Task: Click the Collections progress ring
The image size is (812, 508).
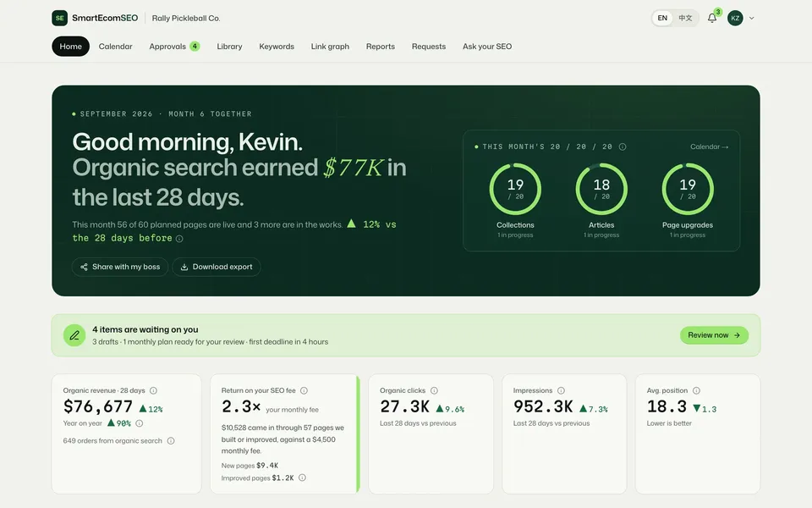Action: pyautogui.click(x=515, y=189)
